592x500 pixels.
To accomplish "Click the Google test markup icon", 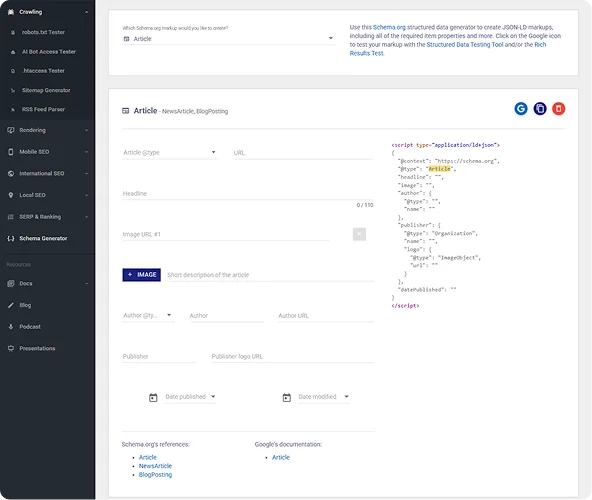I will (x=521, y=109).
